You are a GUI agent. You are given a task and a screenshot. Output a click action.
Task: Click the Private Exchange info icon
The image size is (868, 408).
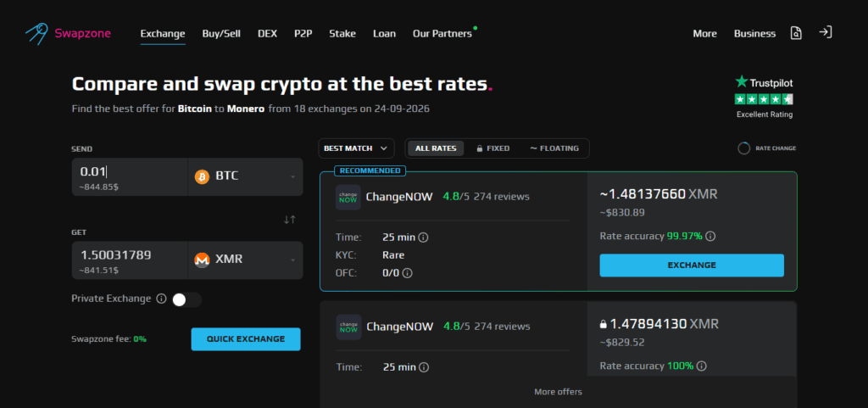pyautogui.click(x=161, y=299)
